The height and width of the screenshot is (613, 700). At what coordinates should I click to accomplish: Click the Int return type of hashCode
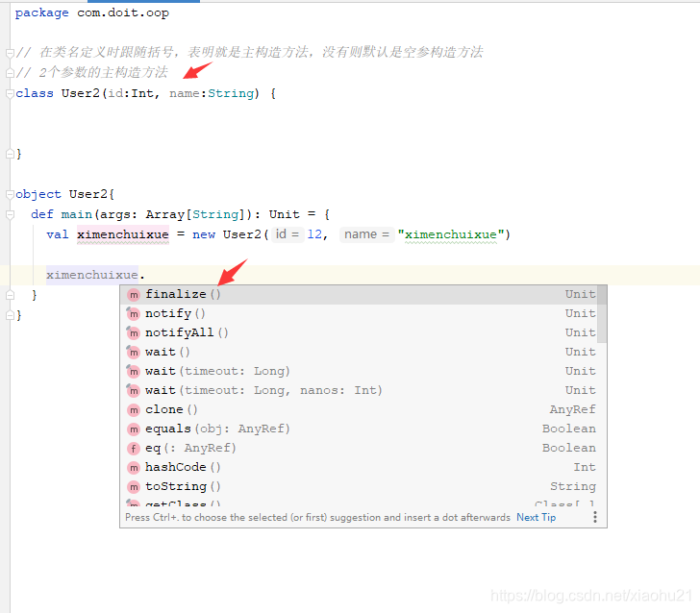[x=585, y=467]
